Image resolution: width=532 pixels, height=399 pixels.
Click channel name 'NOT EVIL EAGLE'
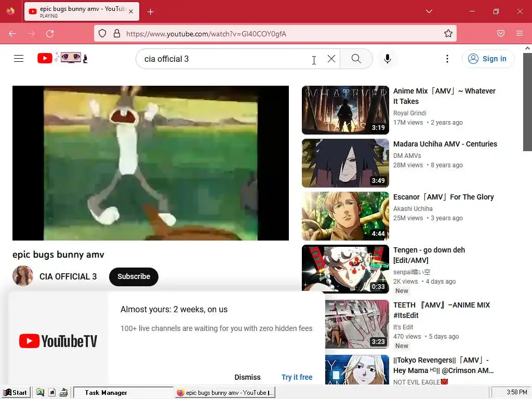click(x=420, y=382)
